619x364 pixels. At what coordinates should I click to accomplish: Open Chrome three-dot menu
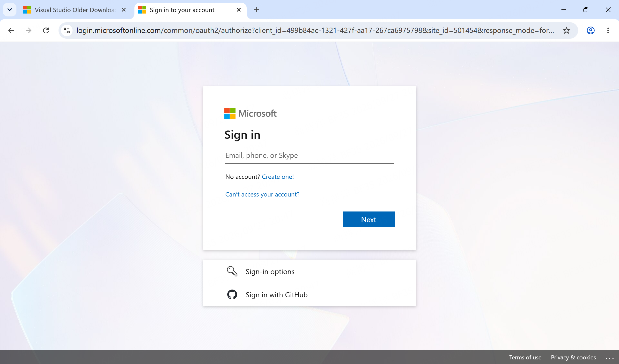(608, 30)
